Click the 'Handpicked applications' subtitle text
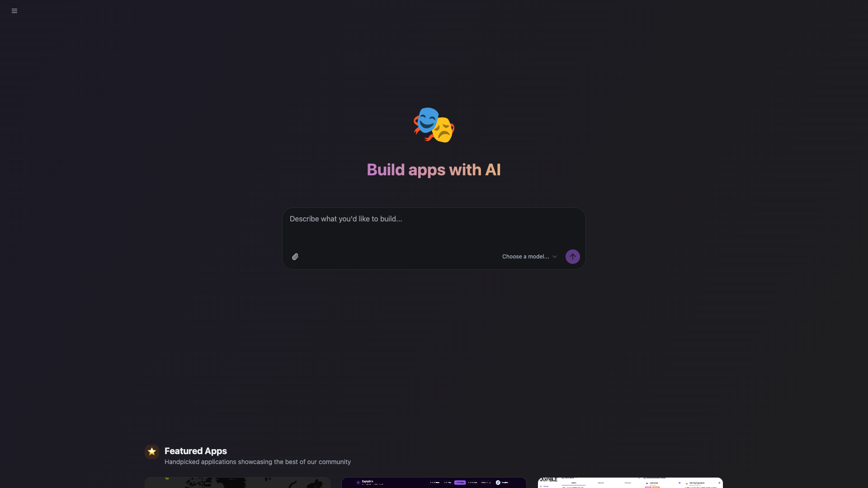This screenshot has height=488, width=868. (258, 462)
